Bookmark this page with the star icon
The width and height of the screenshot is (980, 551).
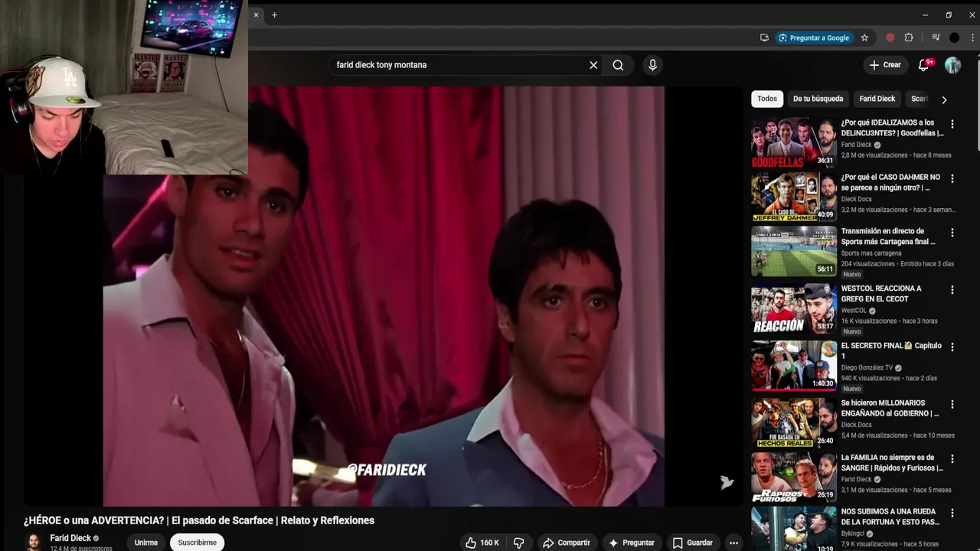click(864, 37)
